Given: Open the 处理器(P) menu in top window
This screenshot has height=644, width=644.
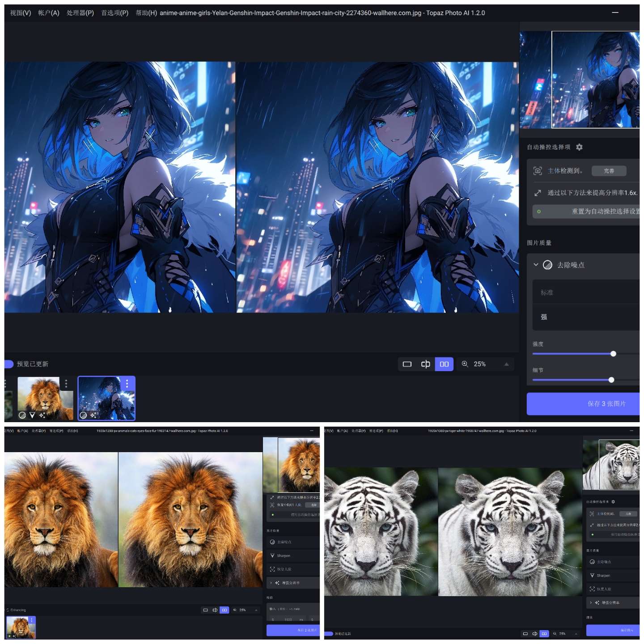Looking at the screenshot, I should pyautogui.click(x=80, y=13).
